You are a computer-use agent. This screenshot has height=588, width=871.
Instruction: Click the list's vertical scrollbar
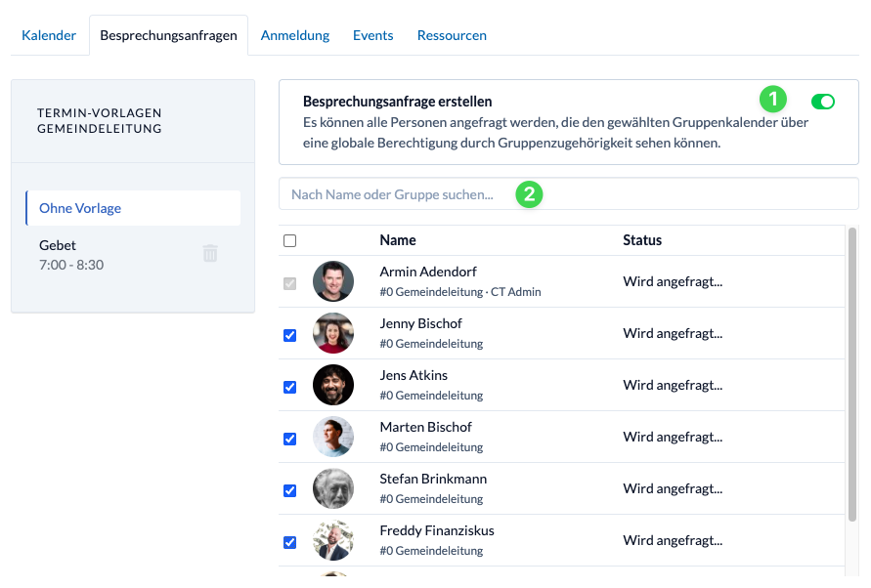[x=852, y=375]
